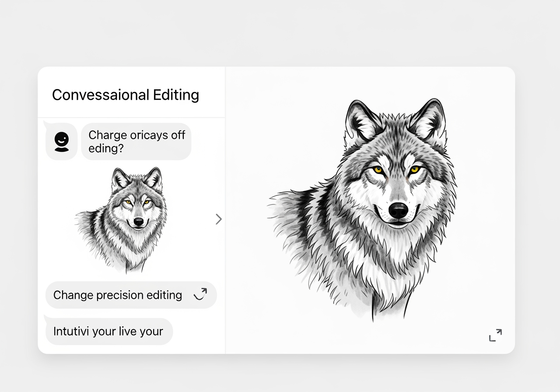Click the small thumbnail wolf's nose

click(x=138, y=221)
